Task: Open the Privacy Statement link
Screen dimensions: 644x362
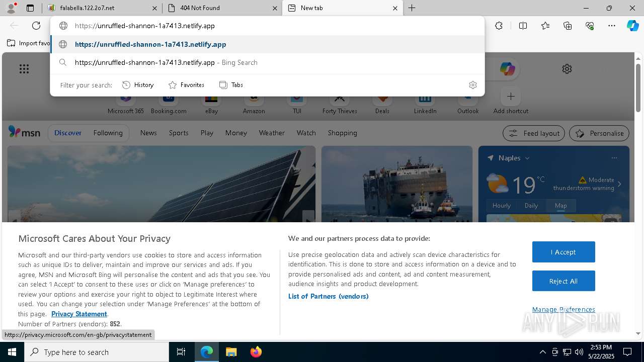Action: 79,314
